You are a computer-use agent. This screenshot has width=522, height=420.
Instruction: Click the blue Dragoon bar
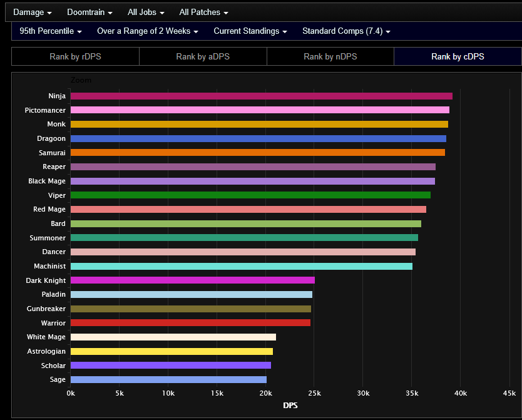coord(258,139)
